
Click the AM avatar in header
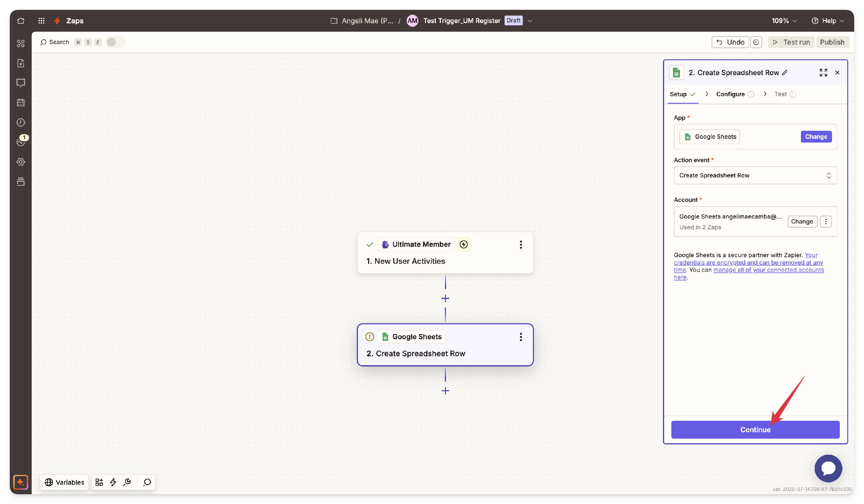412,20
